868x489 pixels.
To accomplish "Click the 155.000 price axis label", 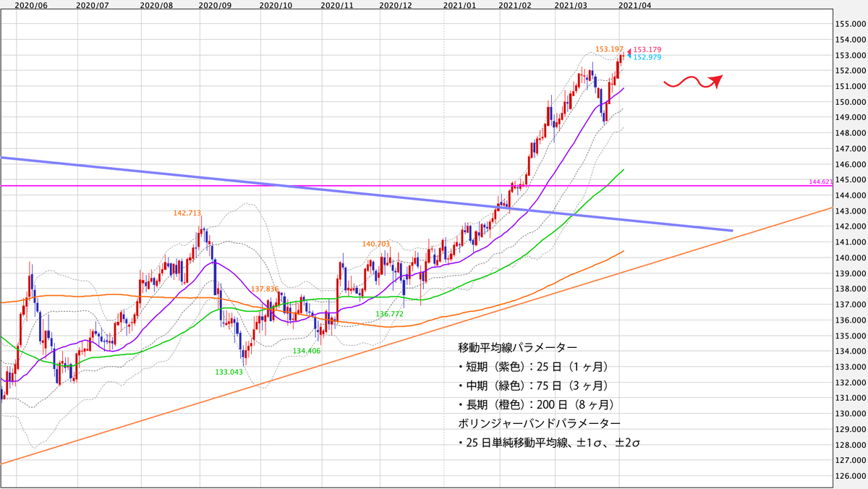I will pos(851,24).
